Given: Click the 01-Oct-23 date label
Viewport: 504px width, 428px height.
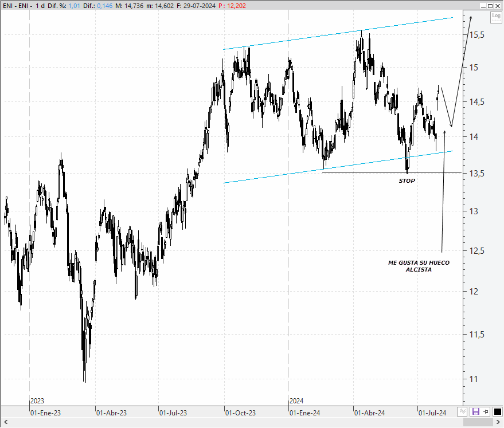Looking at the screenshot, I should (x=240, y=413).
